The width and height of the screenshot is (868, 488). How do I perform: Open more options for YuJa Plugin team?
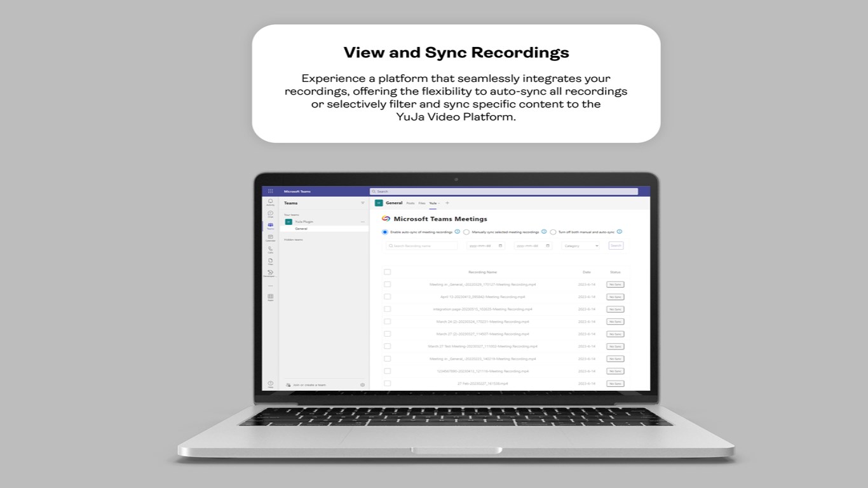[x=363, y=222]
